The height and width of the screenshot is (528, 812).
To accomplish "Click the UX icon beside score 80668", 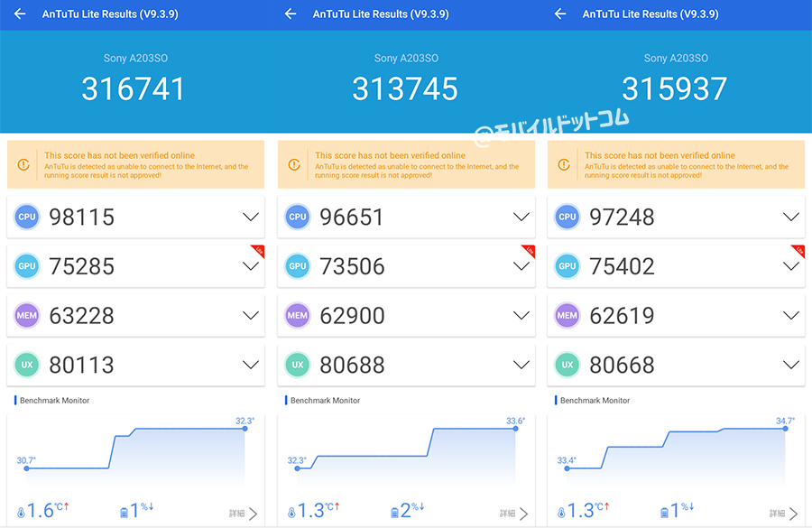I will point(567,365).
